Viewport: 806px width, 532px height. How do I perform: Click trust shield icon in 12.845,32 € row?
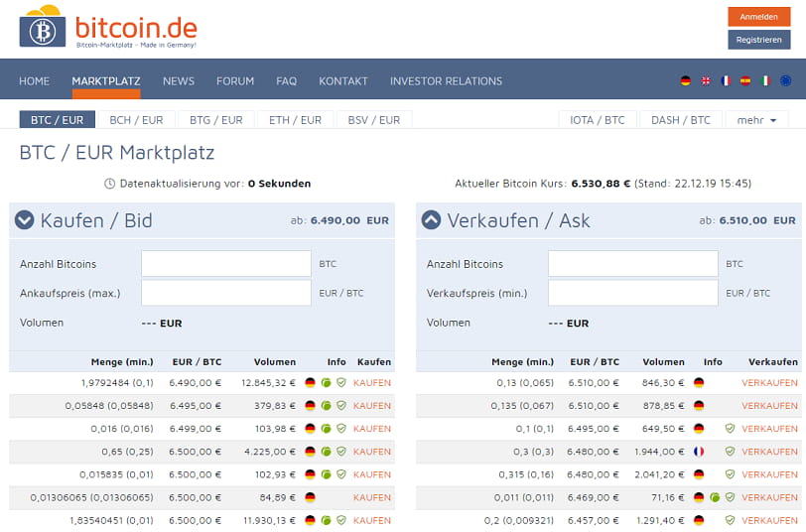341,382
